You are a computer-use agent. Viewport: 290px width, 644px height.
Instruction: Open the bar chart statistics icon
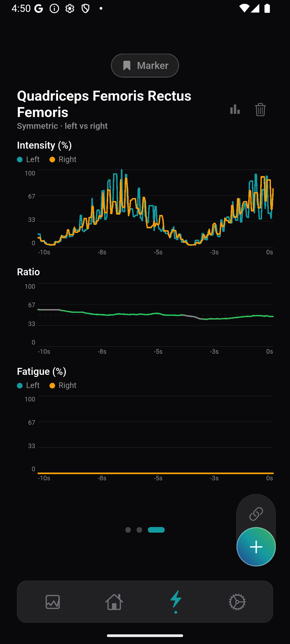[x=235, y=109]
